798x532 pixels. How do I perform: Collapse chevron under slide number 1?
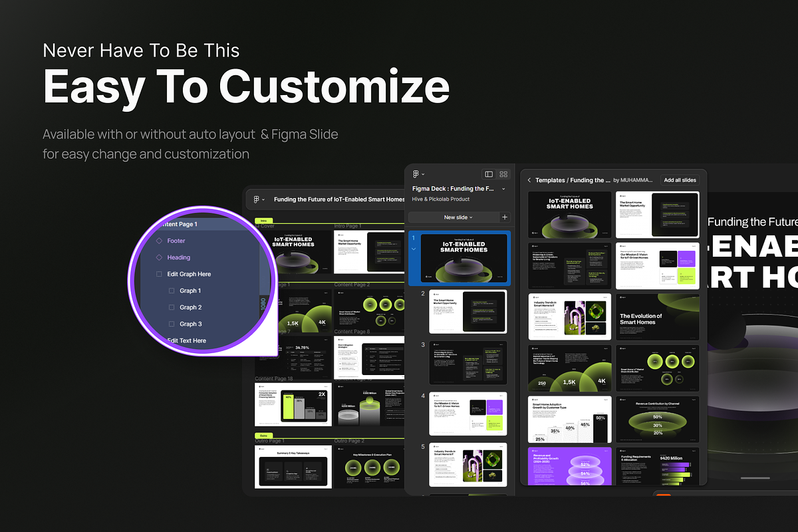(413, 249)
